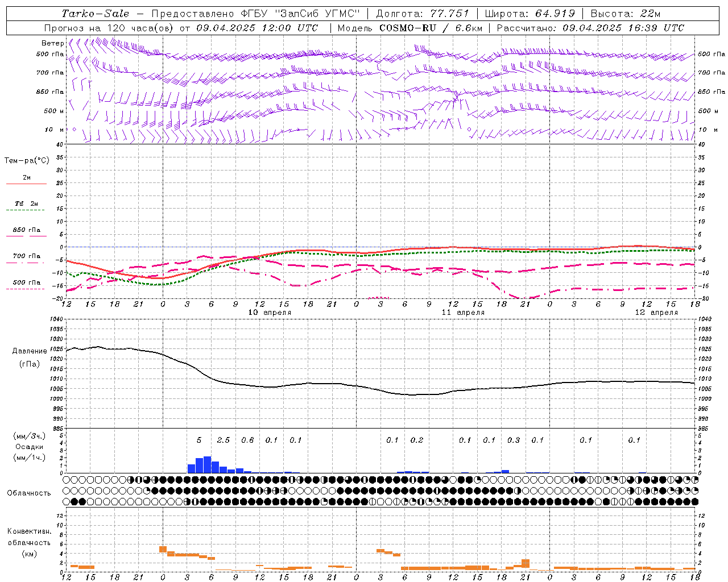Viewport: 728px width, 582px height.
Task: Click the longitude value Долгота: 77.751
Action: pyautogui.click(x=423, y=14)
